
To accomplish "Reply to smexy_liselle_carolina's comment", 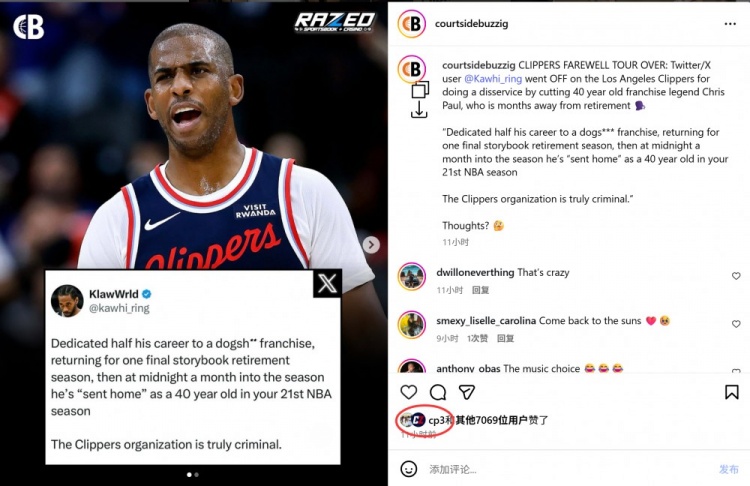I will click(505, 338).
